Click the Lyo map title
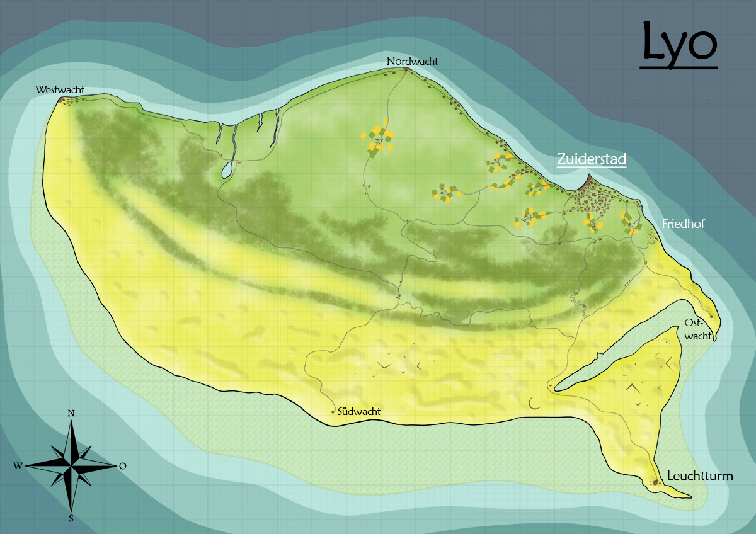Screen dimensions: 756x534 coord(679,45)
